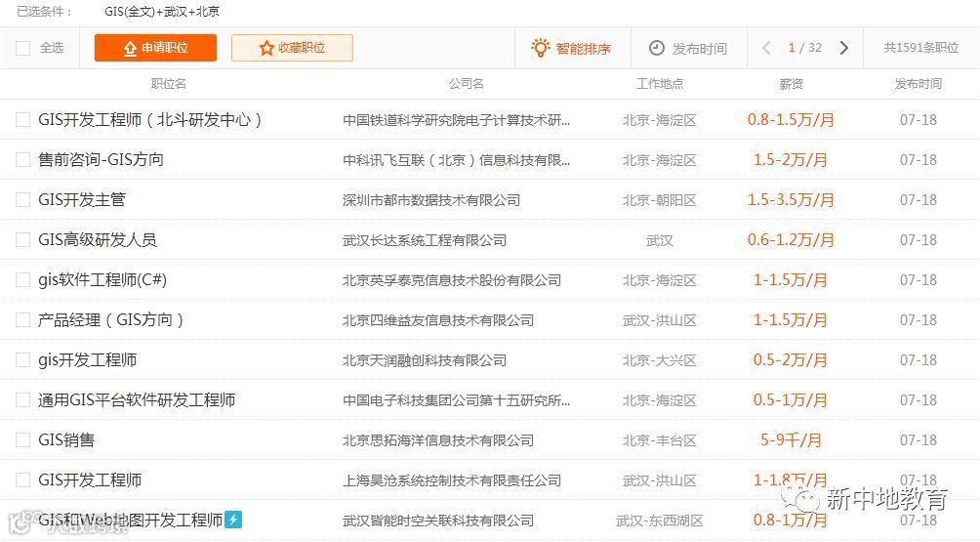Click the 职位名 column header
This screenshot has height=542, width=980.
tap(168, 83)
